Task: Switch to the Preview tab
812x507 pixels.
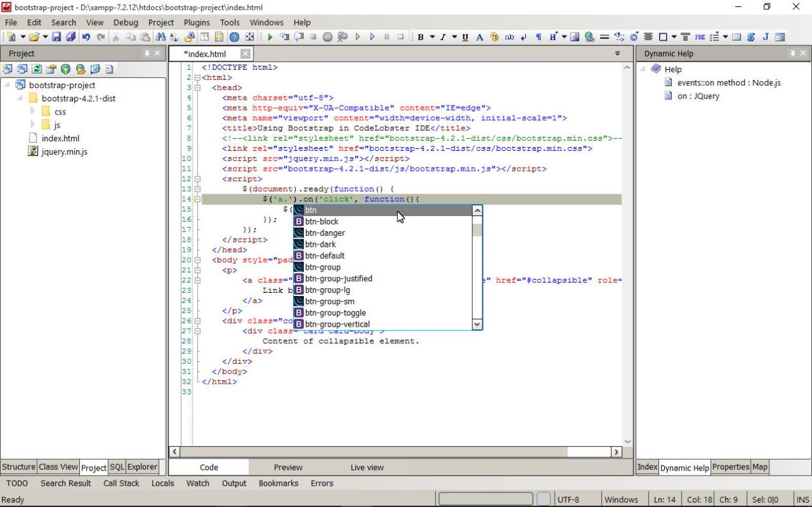Action: (x=288, y=467)
